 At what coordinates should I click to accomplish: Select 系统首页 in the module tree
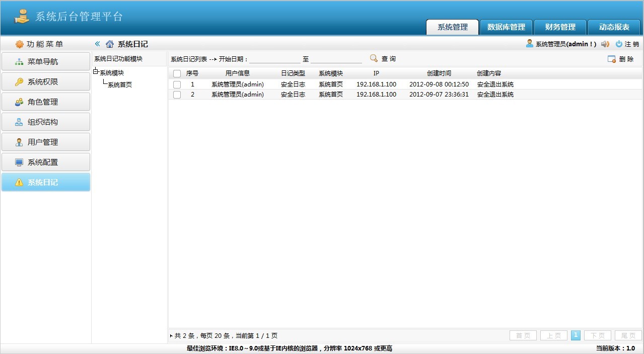point(120,84)
